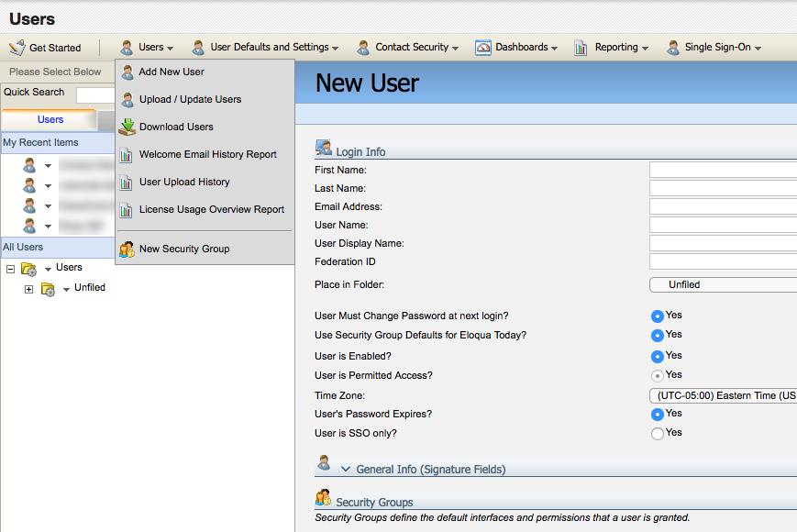The height and width of the screenshot is (532, 797).
Task: Open the Welcome Email History Report icon
Action: coord(127,155)
